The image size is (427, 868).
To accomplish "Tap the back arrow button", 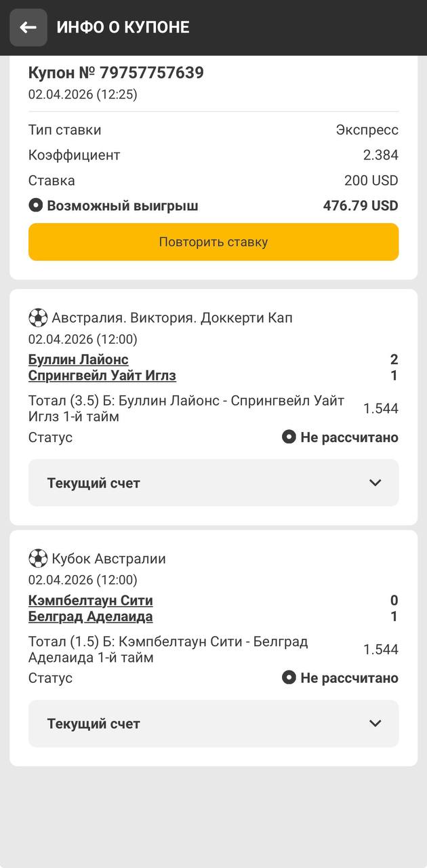I will coord(28,27).
